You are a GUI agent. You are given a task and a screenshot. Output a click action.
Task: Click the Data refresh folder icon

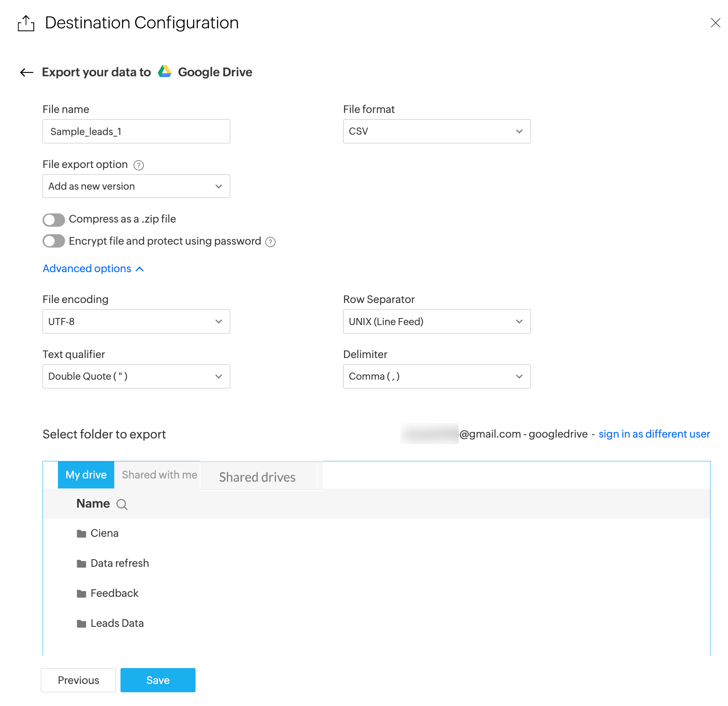[x=81, y=564]
